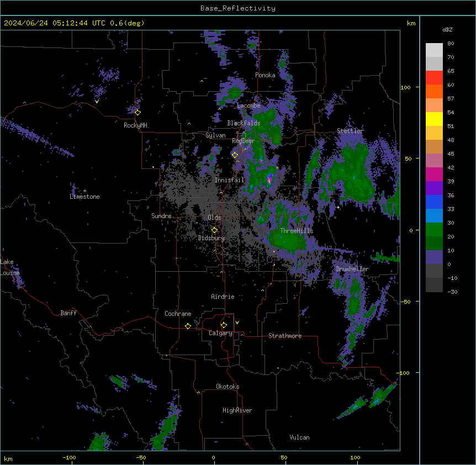Select the RockyMH label

[135, 125]
